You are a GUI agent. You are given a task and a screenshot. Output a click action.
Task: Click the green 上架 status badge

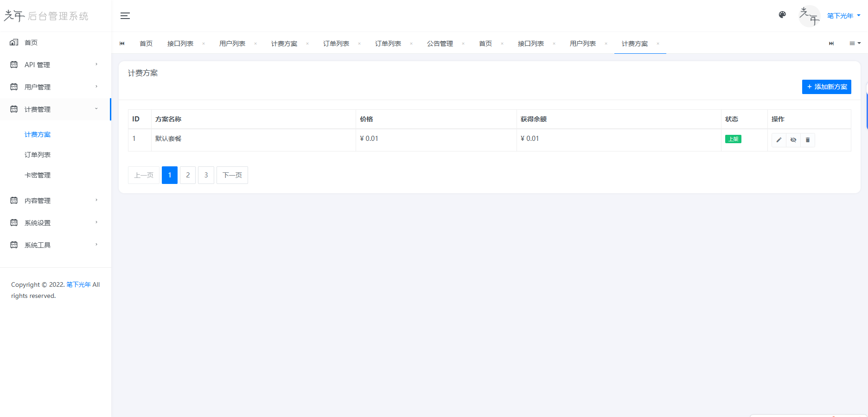pyautogui.click(x=733, y=139)
